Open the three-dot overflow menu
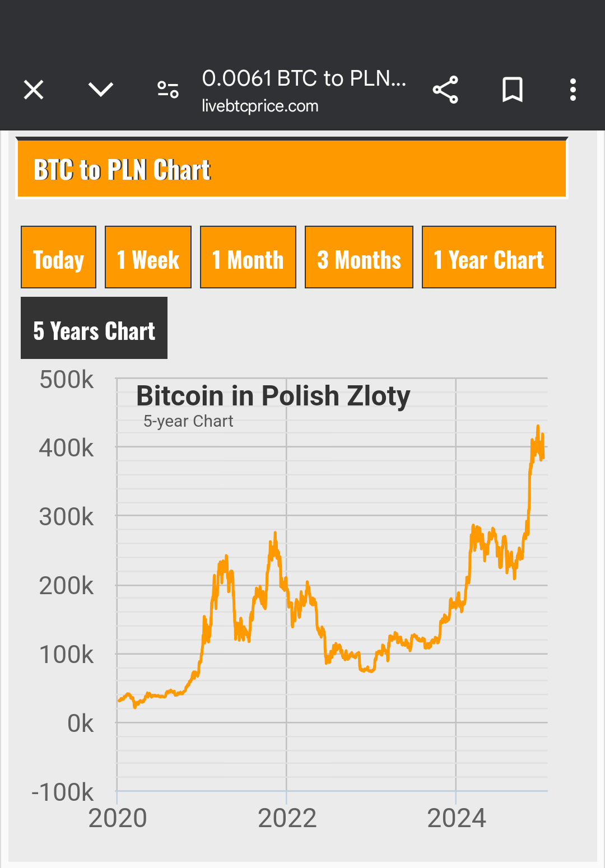605x868 pixels. click(573, 90)
